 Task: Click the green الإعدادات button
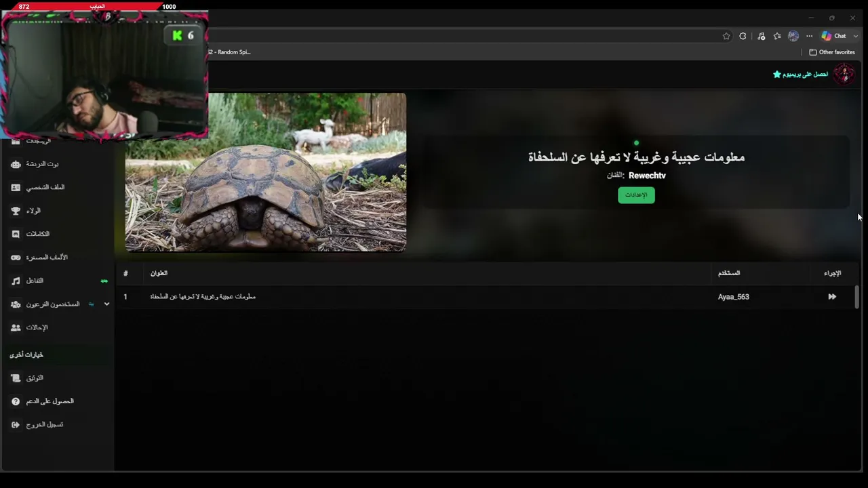(636, 195)
